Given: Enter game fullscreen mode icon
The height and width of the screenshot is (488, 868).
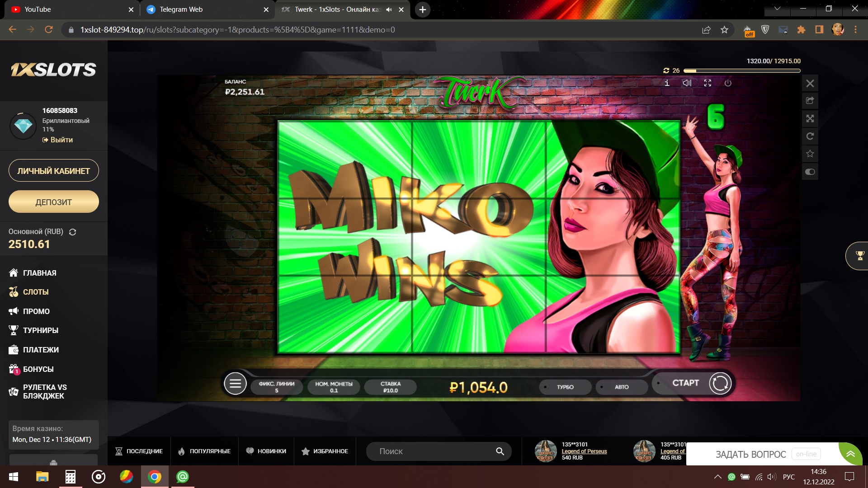Looking at the screenshot, I should pyautogui.click(x=708, y=83).
